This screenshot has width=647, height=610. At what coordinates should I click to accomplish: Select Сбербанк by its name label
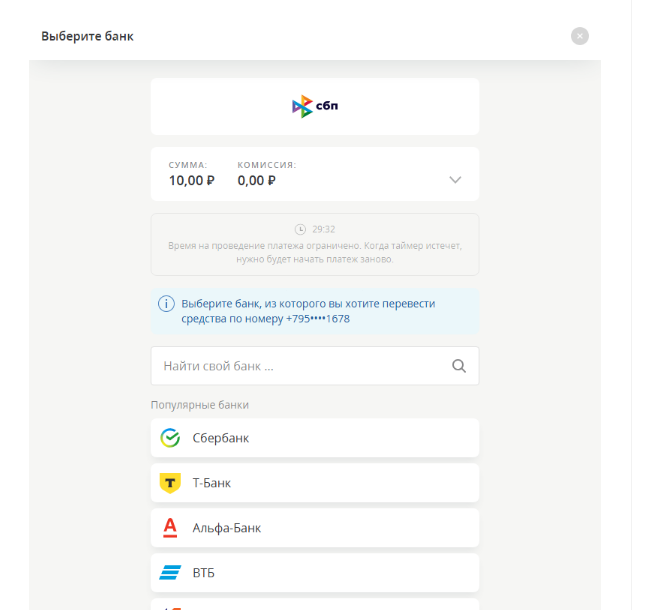(x=221, y=438)
